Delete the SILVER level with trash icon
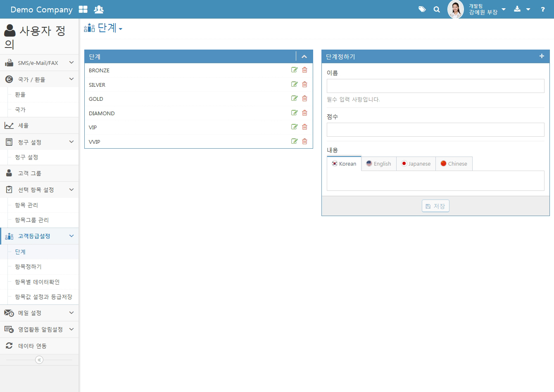 click(304, 84)
